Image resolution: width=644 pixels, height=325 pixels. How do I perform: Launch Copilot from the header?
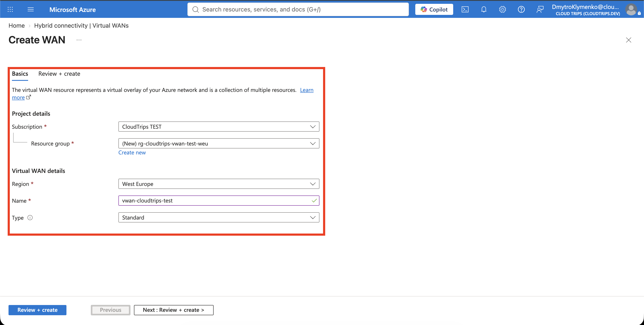[434, 10]
